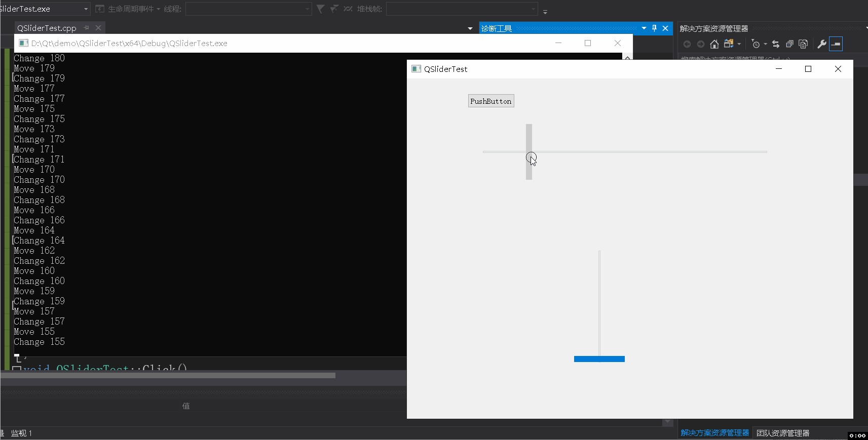Select the 监视 1 watch tab
This screenshot has height=440, width=868.
click(21, 433)
